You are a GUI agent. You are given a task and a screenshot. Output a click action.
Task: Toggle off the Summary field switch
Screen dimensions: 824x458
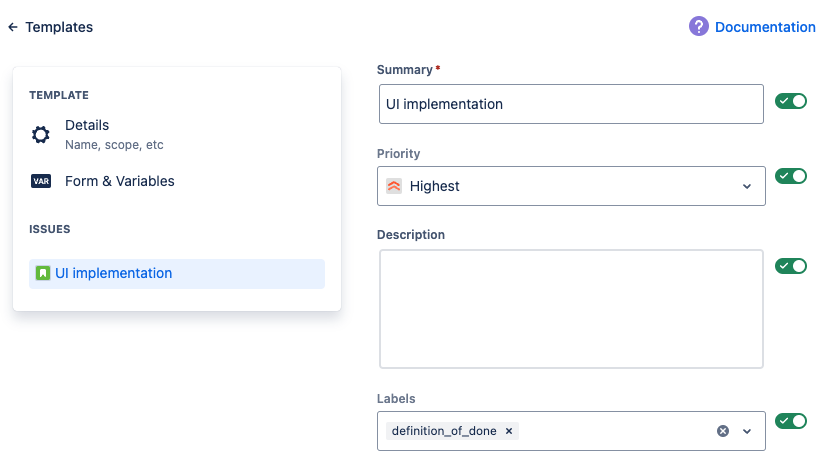[x=791, y=101]
